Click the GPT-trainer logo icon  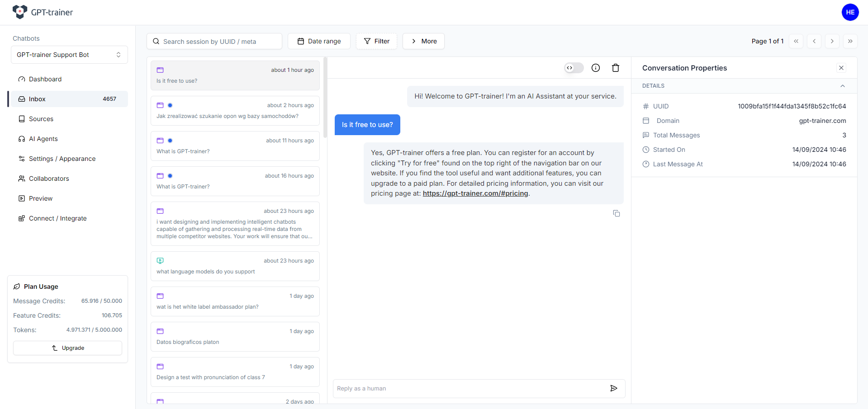[x=19, y=12]
